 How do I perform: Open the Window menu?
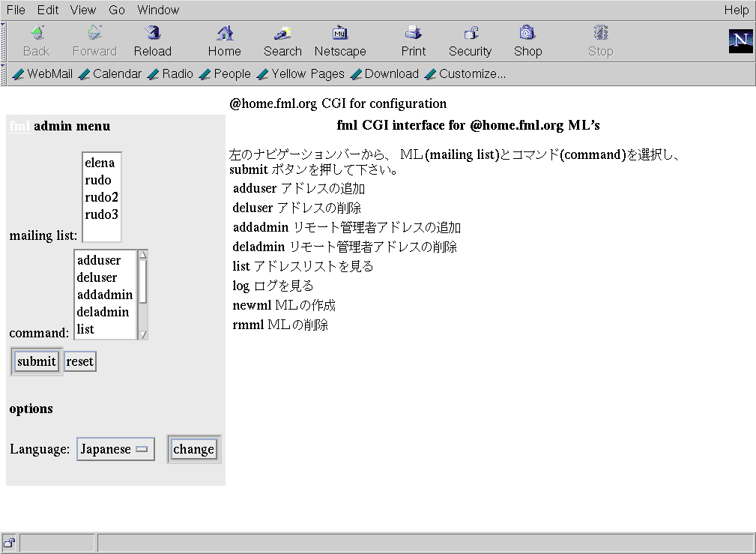point(158,10)
